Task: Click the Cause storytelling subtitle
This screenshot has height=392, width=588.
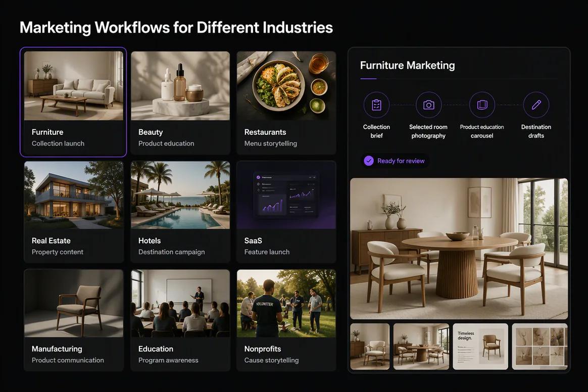Action: [x=271, y=360]
